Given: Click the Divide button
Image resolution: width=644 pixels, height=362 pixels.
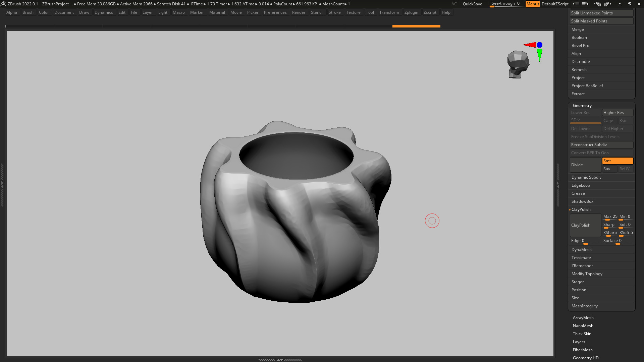Looking at the screenshot, I should tap(585, 165).
